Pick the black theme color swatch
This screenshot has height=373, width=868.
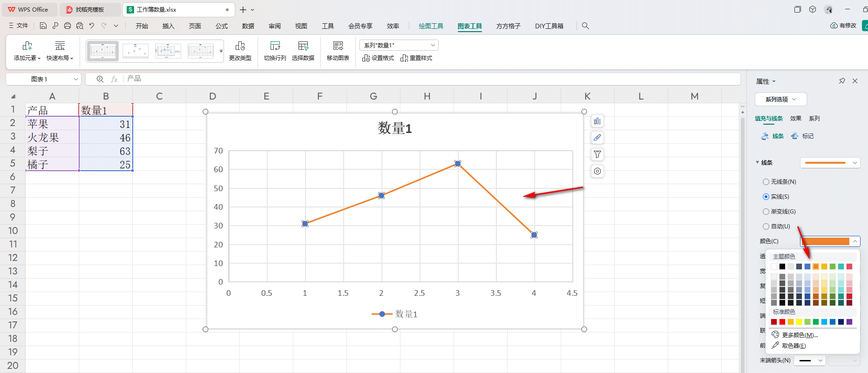point(782,266)
